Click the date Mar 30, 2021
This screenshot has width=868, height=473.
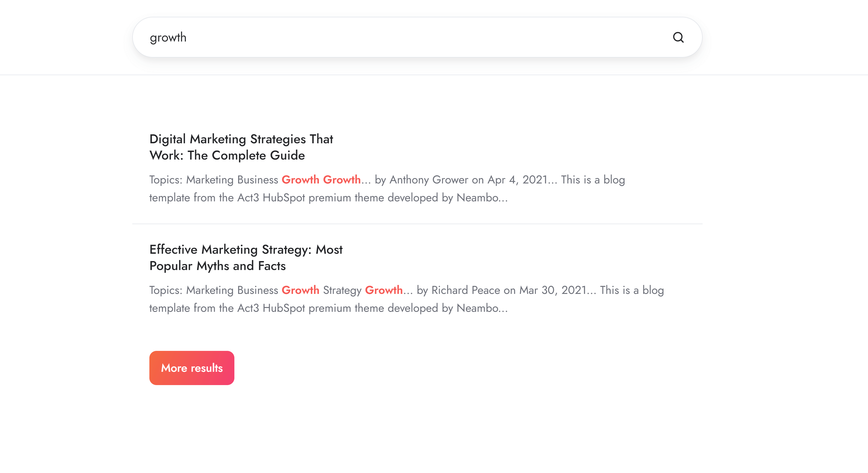[x=553, y=290]
